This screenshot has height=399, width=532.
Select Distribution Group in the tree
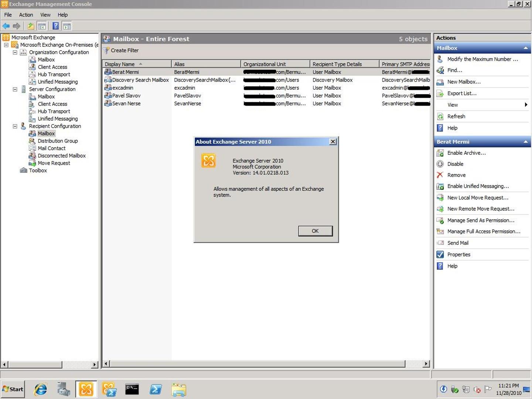pyautogui.click(x=58, y=141)
